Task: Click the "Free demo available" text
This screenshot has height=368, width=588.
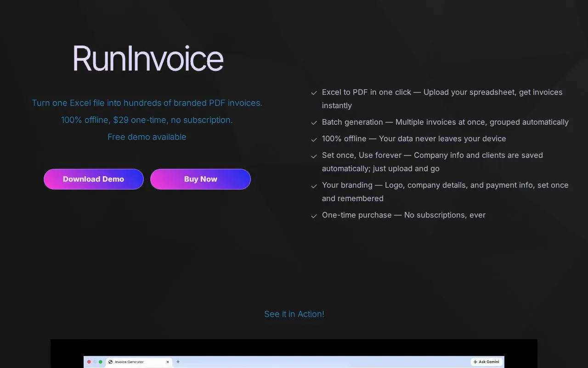Action: (x=147, y=137)
